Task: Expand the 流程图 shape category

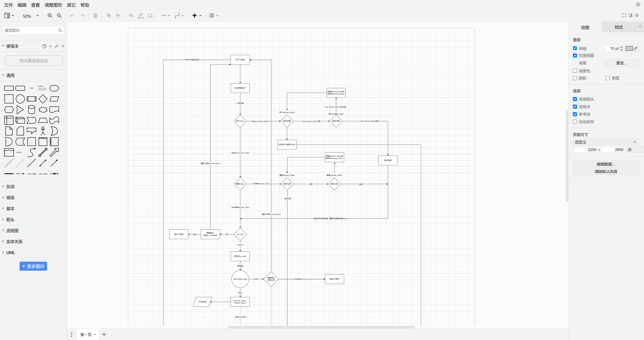Action: point(33,230)
